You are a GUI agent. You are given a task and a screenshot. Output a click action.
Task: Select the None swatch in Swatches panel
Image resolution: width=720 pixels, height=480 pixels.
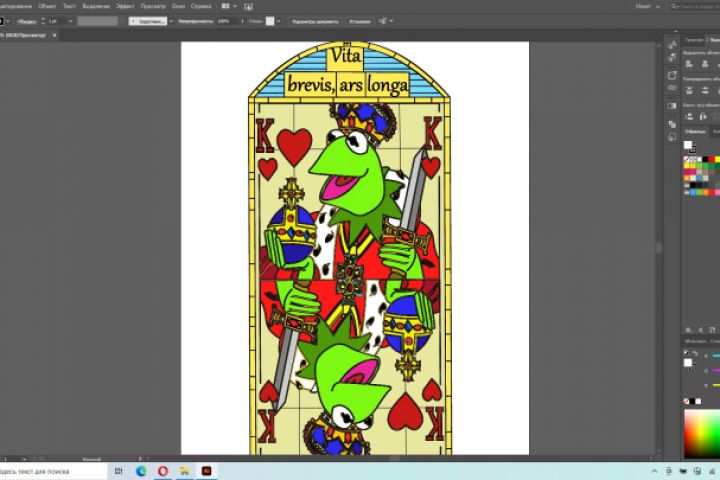pos(687,159)
